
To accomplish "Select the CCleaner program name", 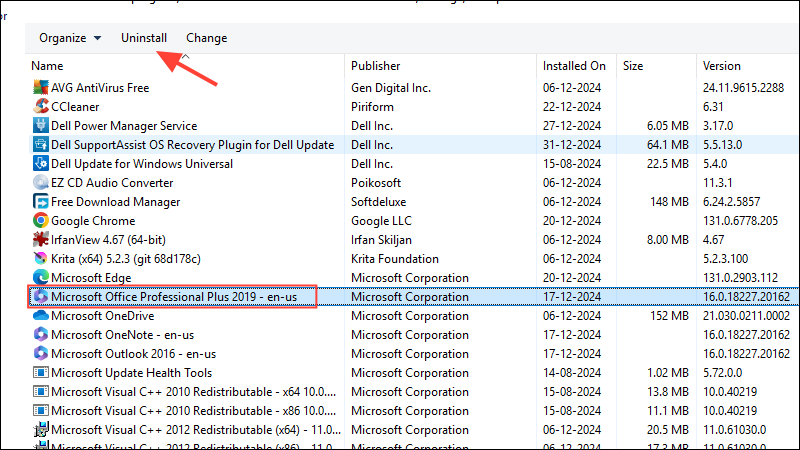I will coord(75,107).
